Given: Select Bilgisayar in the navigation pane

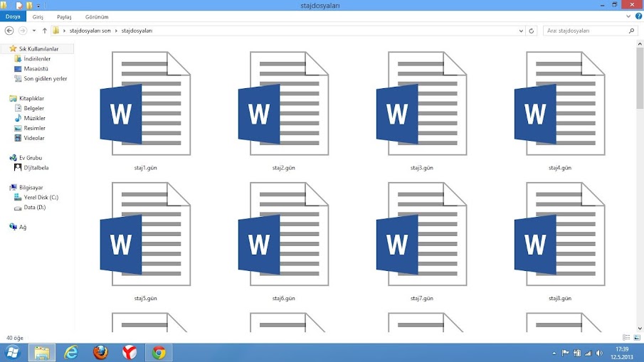Looking at the screenshot, I should (x=31, y=188).
